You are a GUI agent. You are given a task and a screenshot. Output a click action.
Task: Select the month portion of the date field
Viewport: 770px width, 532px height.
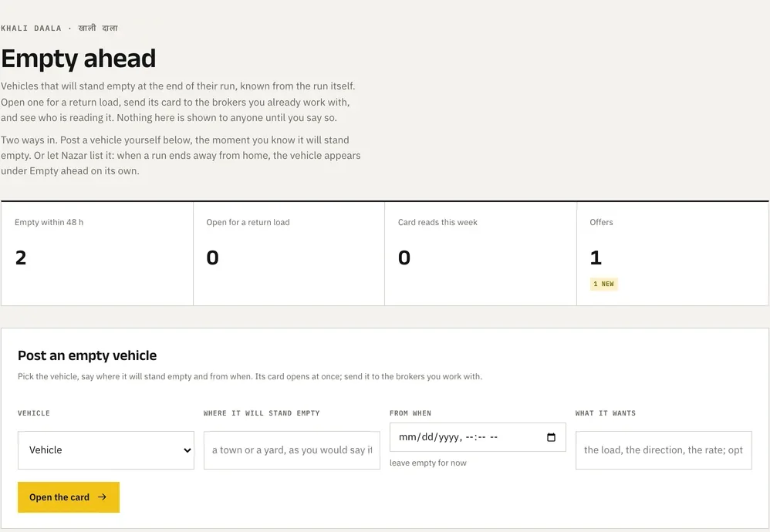(407, 437)
